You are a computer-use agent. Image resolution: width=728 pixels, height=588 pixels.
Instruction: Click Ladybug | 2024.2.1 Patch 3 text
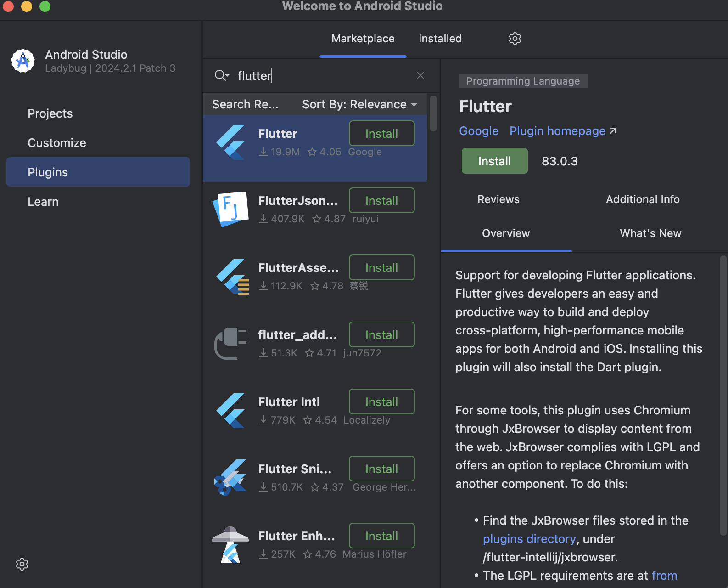point(110,68)
